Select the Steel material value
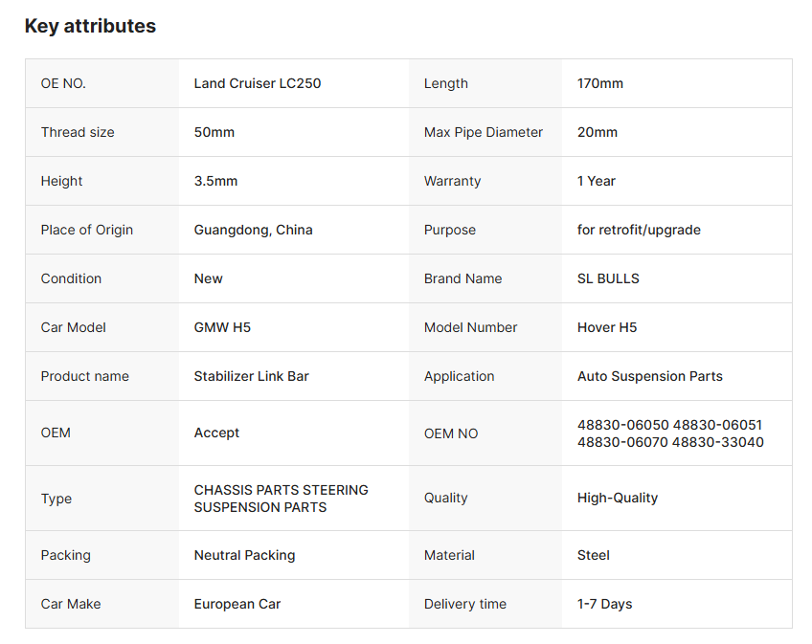Image resolution: width=812 pixels, height=644 pixels. [593, 555]
